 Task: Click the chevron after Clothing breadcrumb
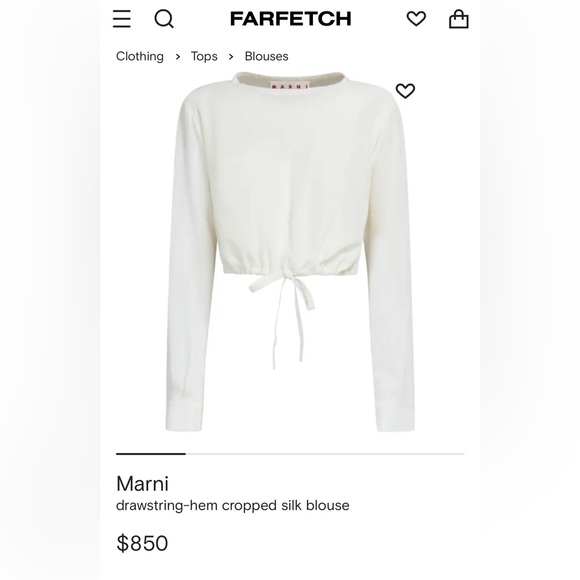click(x=178, y=57)
